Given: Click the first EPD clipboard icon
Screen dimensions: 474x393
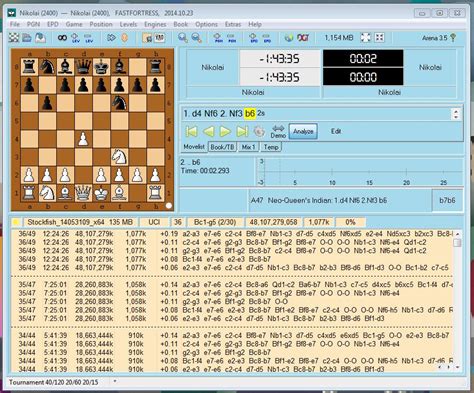Looking at the screenshot, I should point(254,38).
